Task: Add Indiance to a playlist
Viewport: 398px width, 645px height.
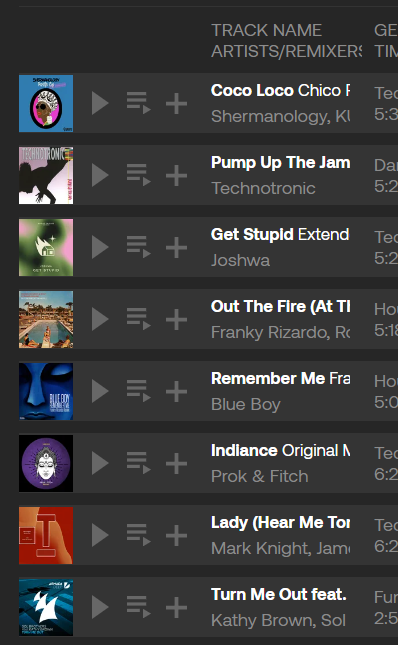Action: [x=176, y=463]
